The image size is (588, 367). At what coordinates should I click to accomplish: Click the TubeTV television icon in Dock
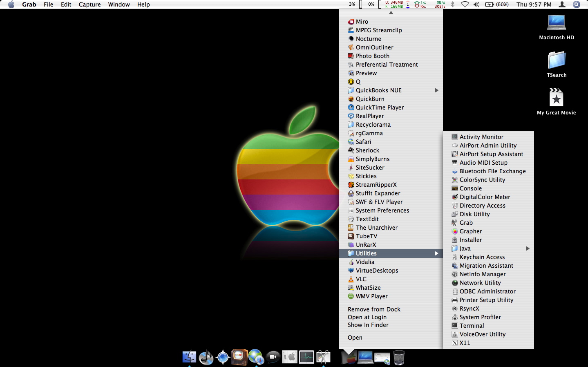[x=239, y=357]
